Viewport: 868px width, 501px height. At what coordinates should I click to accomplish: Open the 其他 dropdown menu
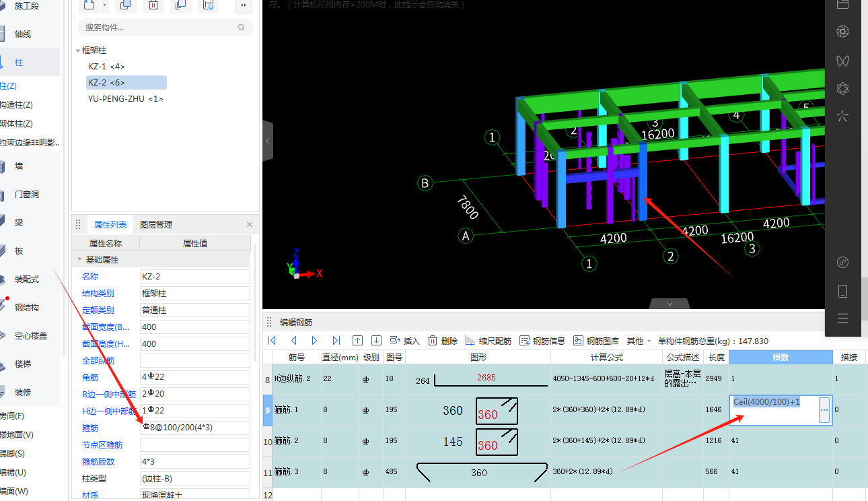coord(639,341)
